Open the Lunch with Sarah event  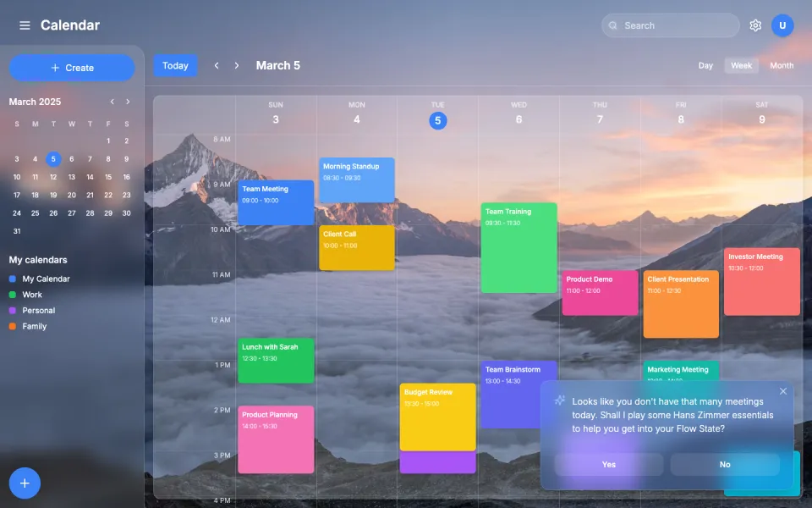click(x=276, y=361)
